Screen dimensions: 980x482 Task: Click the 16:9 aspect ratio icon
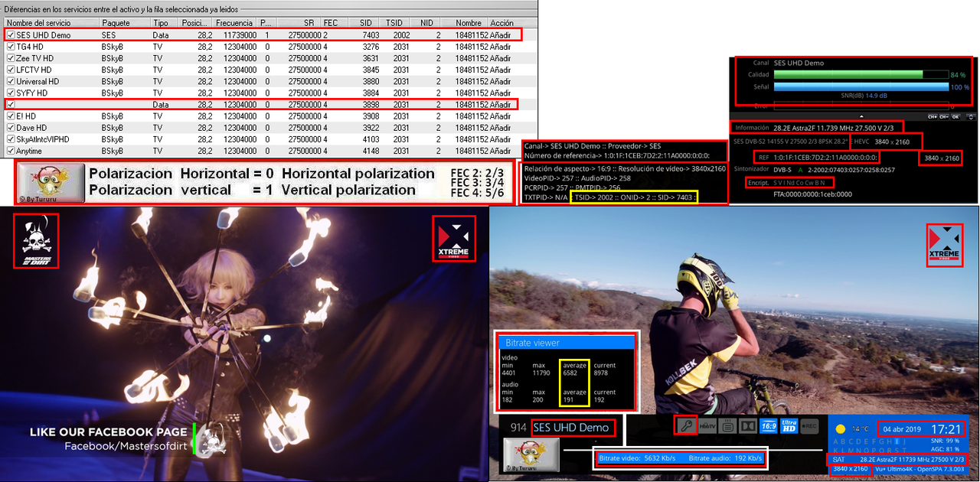(x=768, y=425)
